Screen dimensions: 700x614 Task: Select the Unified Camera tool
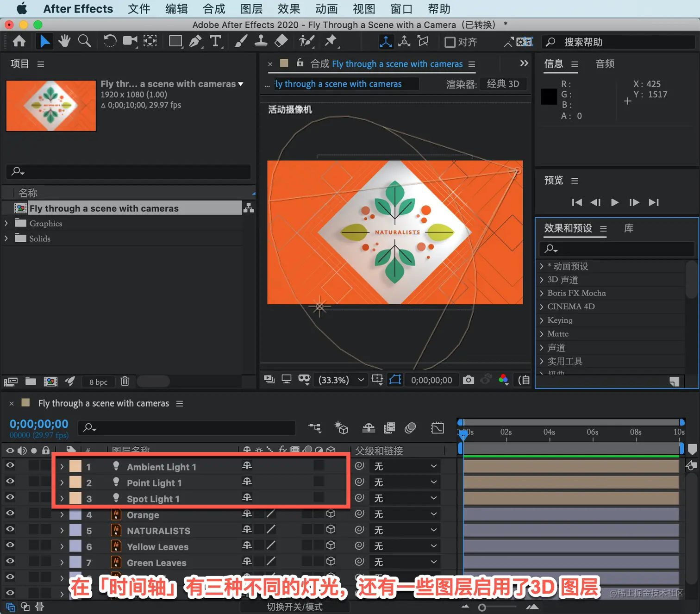click(130, 42)
